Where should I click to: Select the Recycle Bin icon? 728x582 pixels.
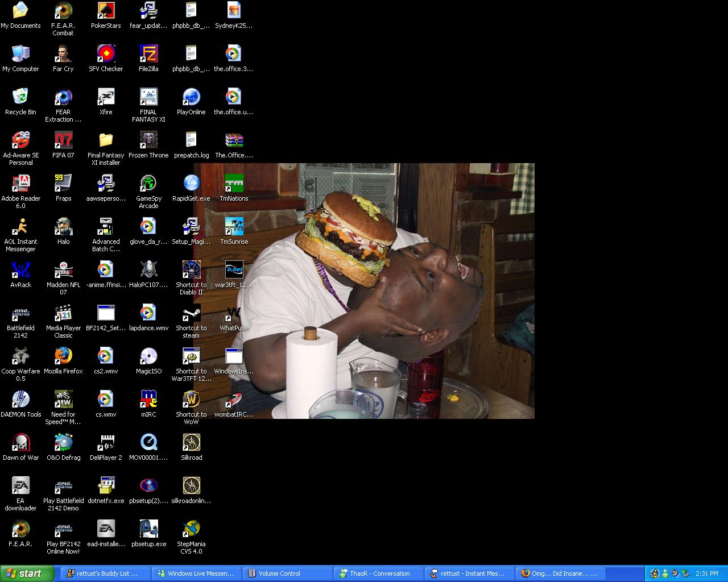[20, 98]
